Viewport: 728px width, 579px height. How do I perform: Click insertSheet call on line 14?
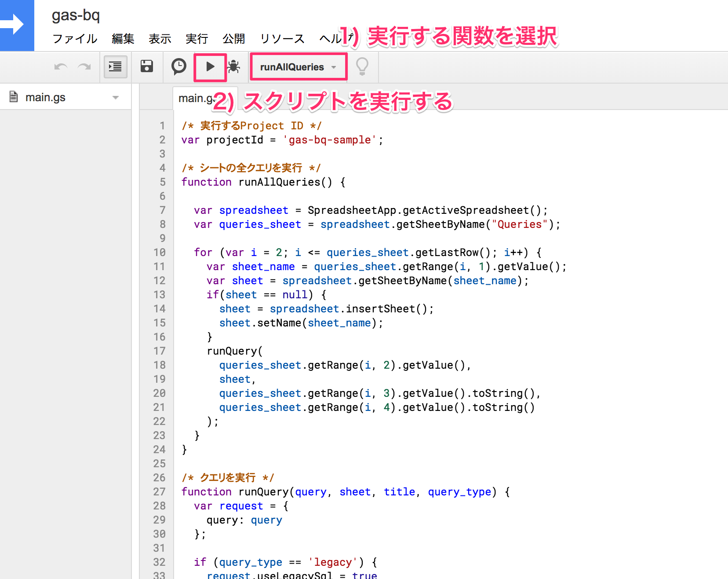click(380, 309)
